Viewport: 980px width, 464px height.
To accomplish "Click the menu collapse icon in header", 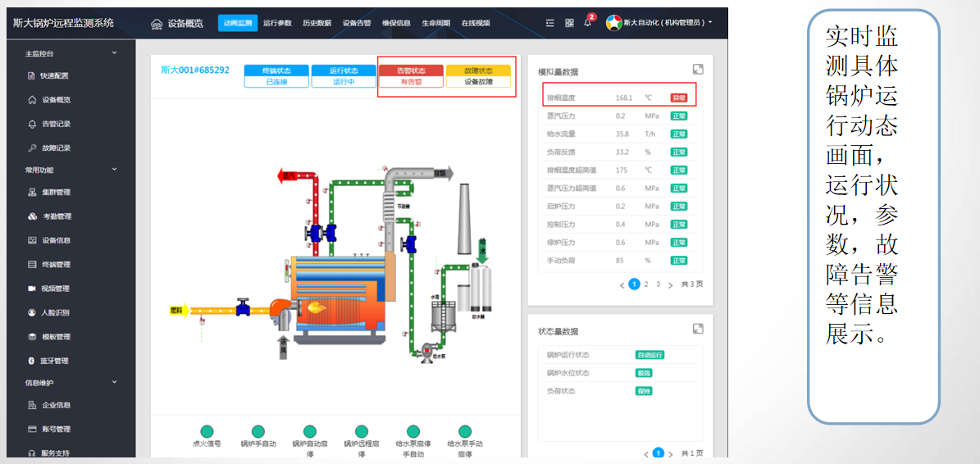I will pyautogui.click(x=550, y=23).
